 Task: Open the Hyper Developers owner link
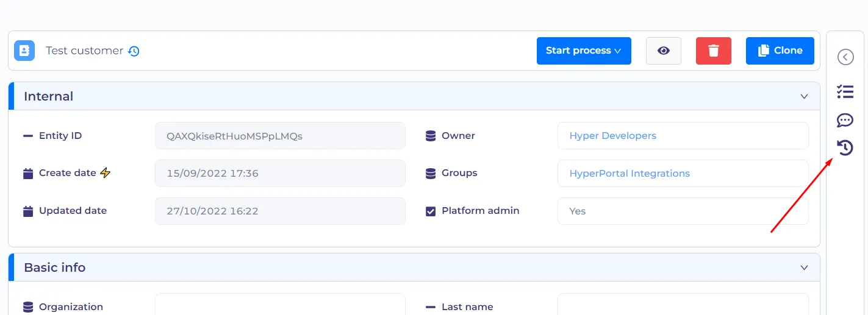click(x=612, y=136)
